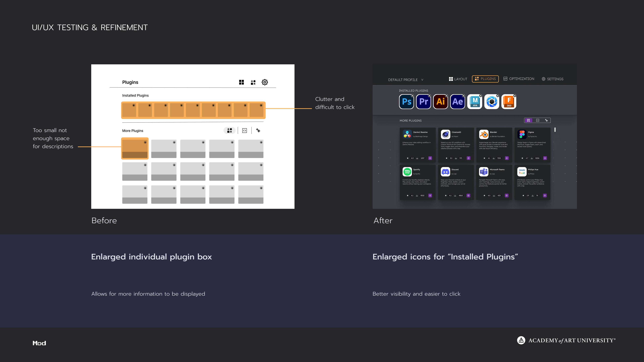This screenshot has height=362, width=644.
Task: Click the Fusion 360 installed plugin icon
Action: pyautogui.click(x=509, y=102)
